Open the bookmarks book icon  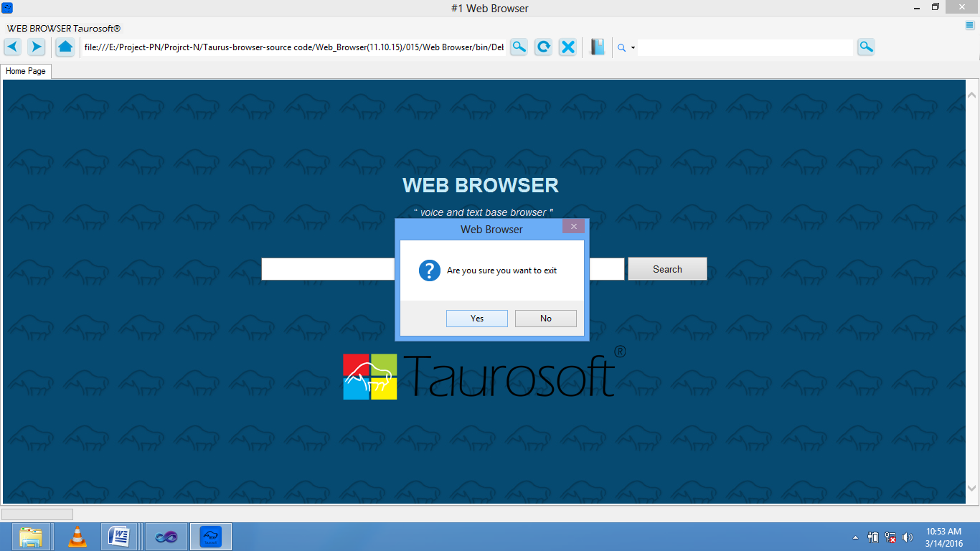click(x=598, y=47)
